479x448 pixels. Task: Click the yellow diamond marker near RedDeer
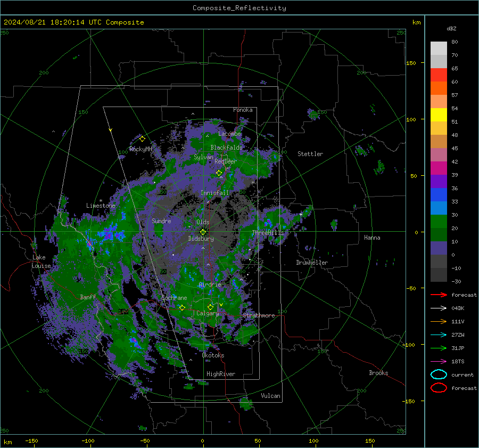coord(219,173)
